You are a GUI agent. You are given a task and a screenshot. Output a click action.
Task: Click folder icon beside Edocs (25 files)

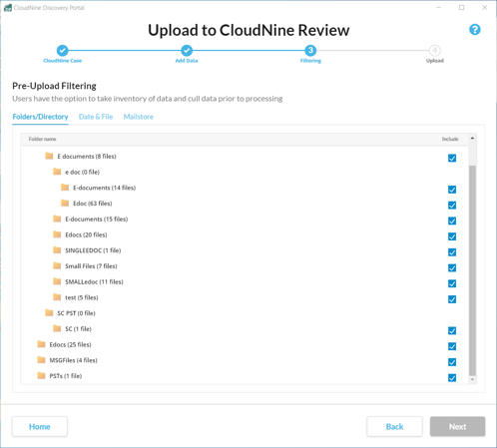(41, 344)
